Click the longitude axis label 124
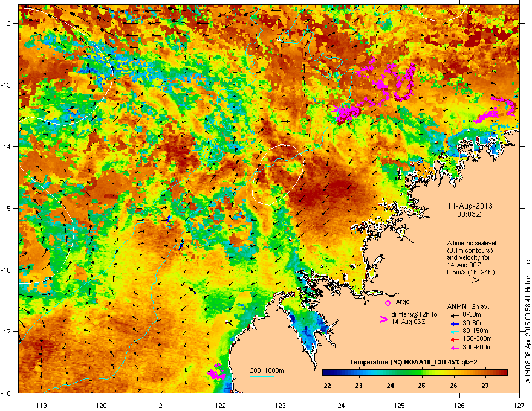Screen dimensions: 532x411 tap(340, 406)
